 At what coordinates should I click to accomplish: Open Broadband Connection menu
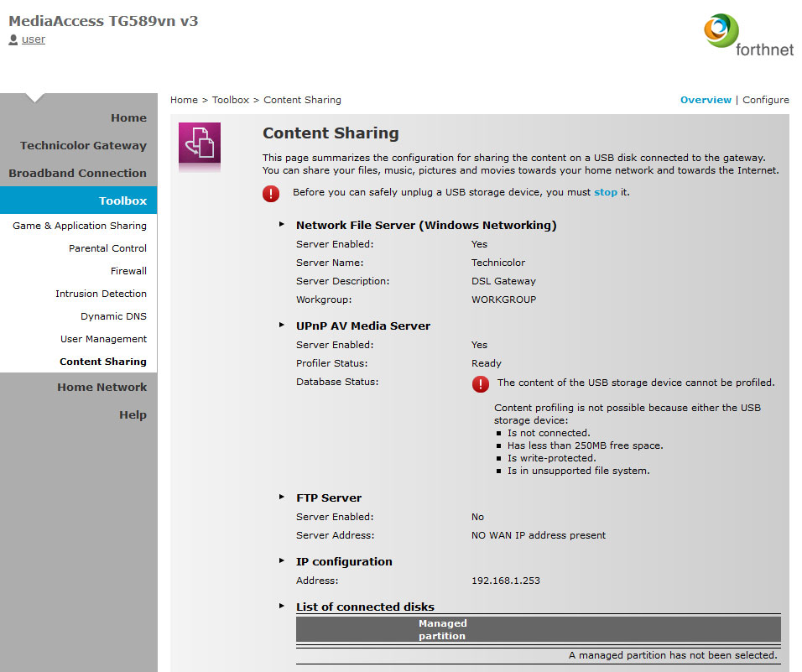pos(78,173)
